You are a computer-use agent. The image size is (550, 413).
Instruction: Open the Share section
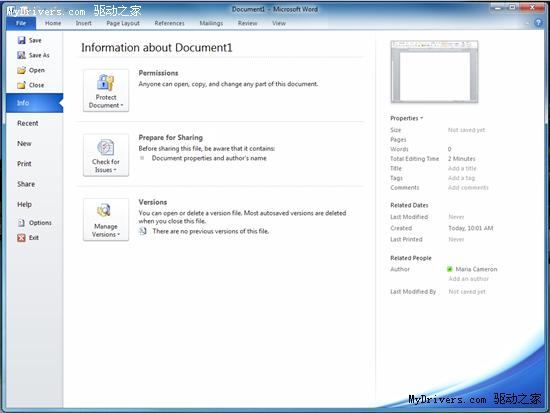pyautogui.click(x=26, y=184)
